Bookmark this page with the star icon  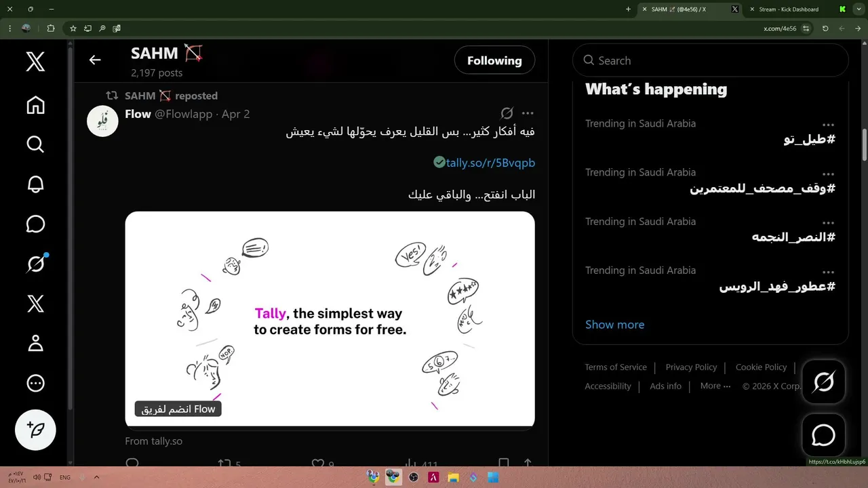pos(73,28)
